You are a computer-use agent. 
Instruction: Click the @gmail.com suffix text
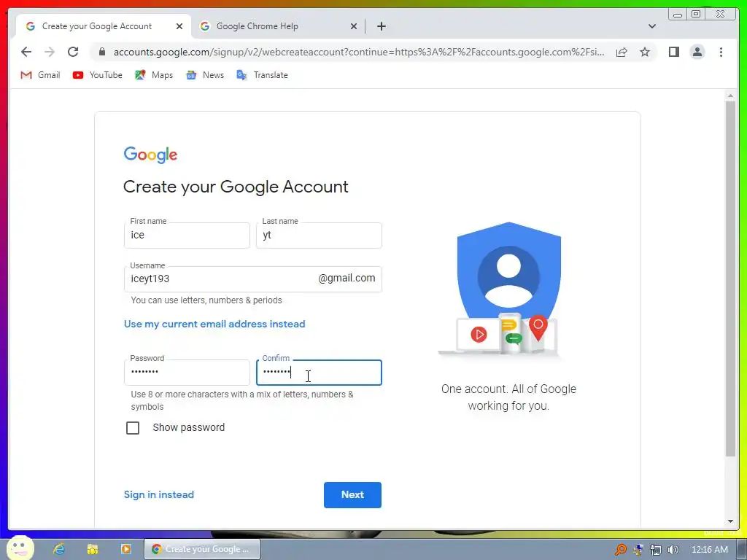click(347, 278)
